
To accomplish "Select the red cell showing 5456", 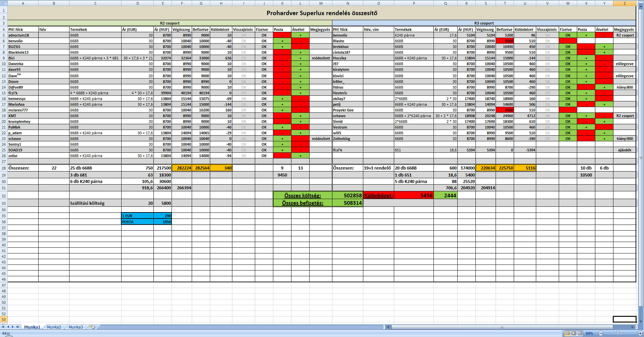I will pyautogui.click(x=414, y=195).
